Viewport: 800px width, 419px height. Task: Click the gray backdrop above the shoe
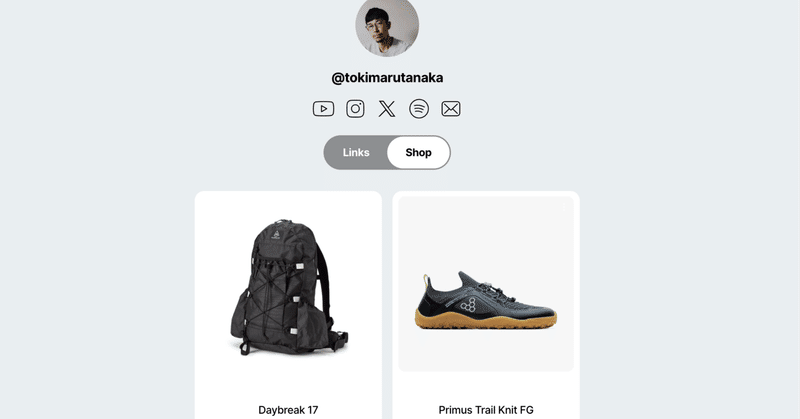[486, 230]
